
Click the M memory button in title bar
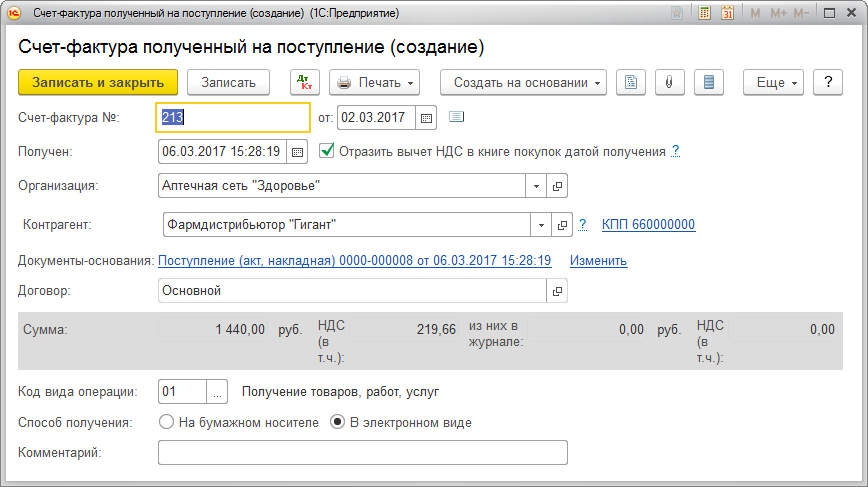coord(755,13)
